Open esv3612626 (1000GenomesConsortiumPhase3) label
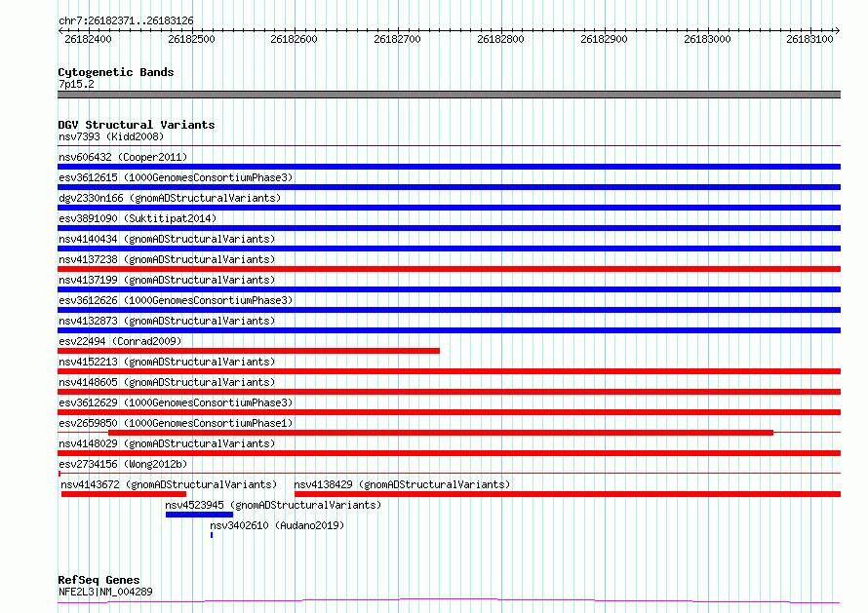This screenshot has height=613, width=868. 176,300
